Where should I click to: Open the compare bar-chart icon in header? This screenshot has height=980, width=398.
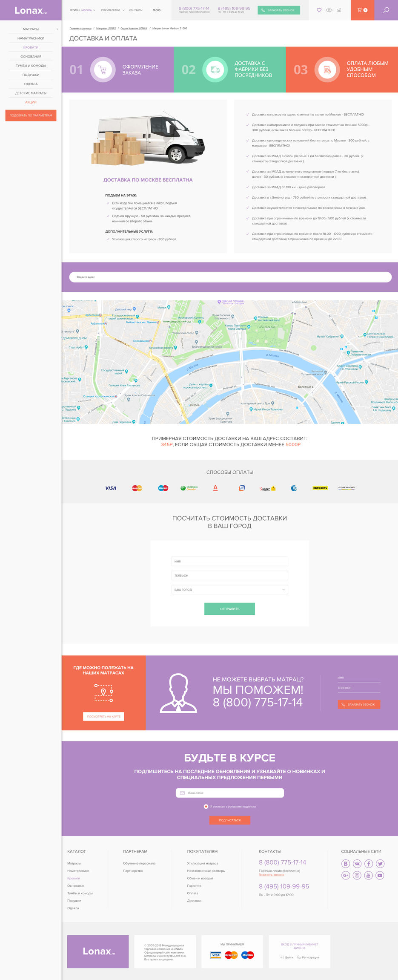coord(339,10)
